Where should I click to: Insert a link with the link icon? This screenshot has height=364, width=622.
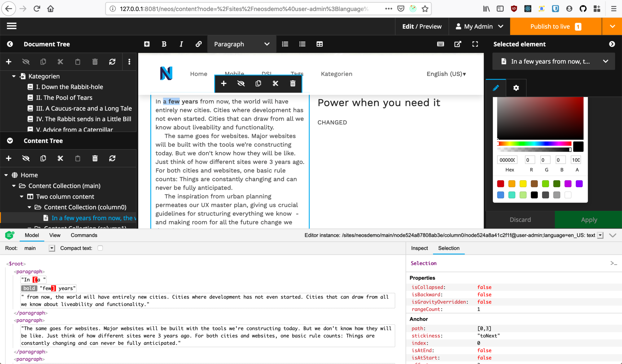click(199, 44)
